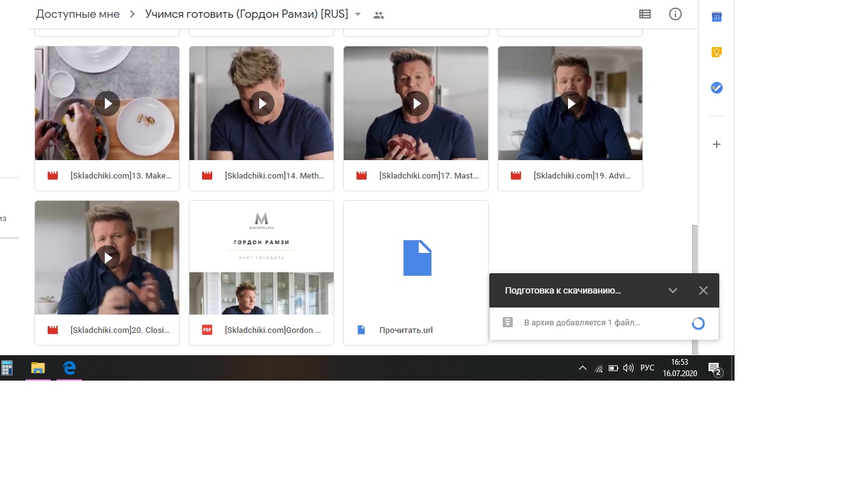Show hidden system tray icons
This screenshot has width=868, height=488.
582,368
